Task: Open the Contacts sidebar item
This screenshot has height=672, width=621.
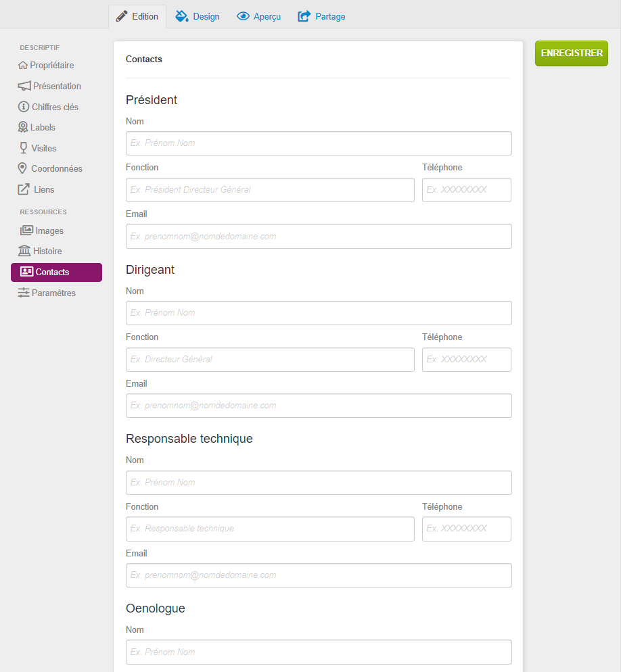Action: [57, 272]
